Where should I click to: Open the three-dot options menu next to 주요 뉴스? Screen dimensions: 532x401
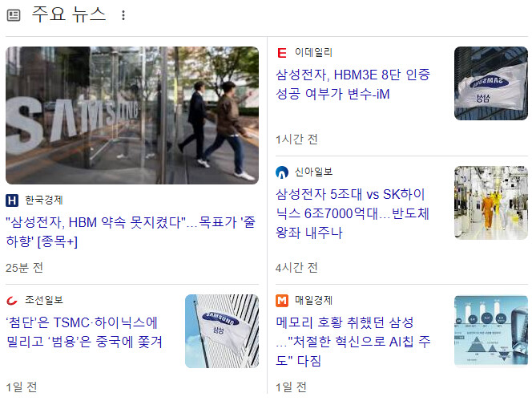[x=123, y=15]
